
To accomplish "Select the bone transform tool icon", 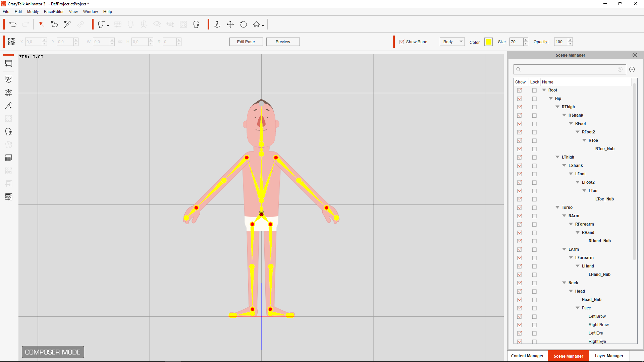I will [x=54, y=24].
